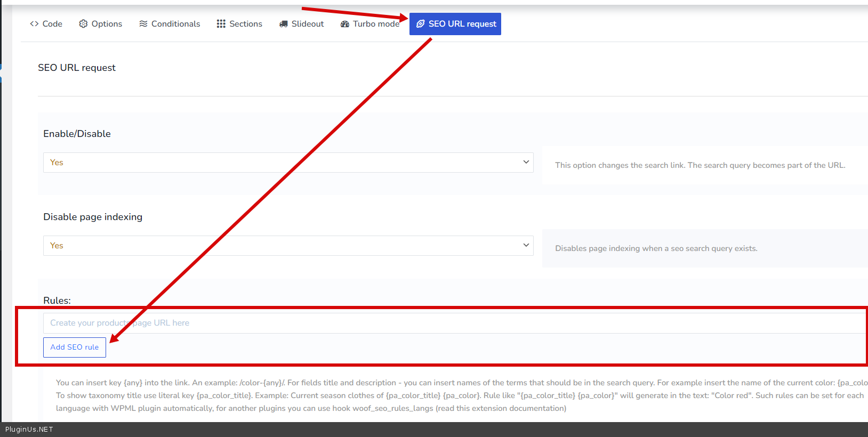Click the Code tab's angle-brackets icon

[34, 24]
